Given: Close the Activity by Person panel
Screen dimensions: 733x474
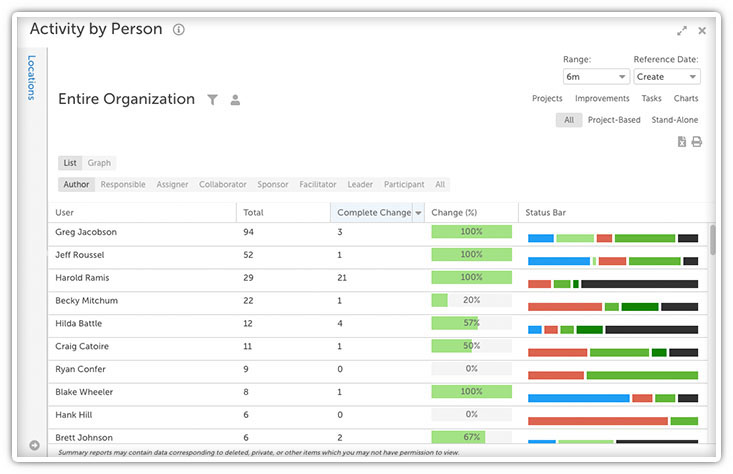Looking at the screenshot, I should [702, 31].
